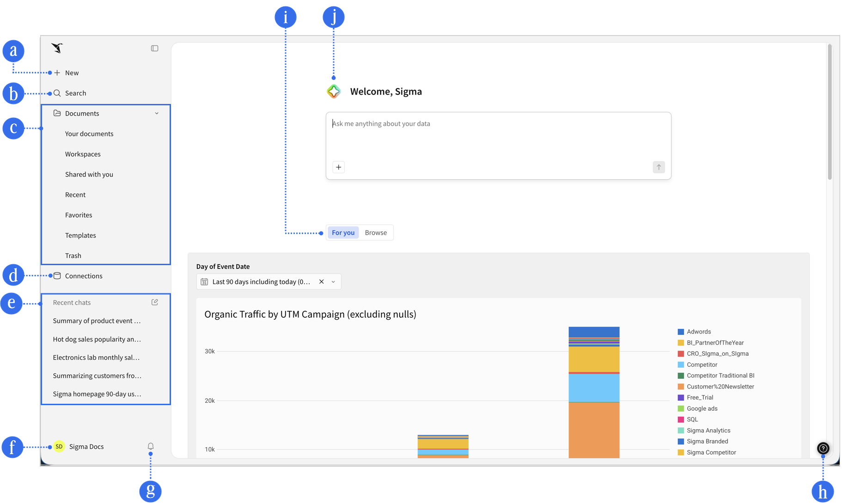Click the Documents folder icon
The image size is (842, 504).
point(57,113)
